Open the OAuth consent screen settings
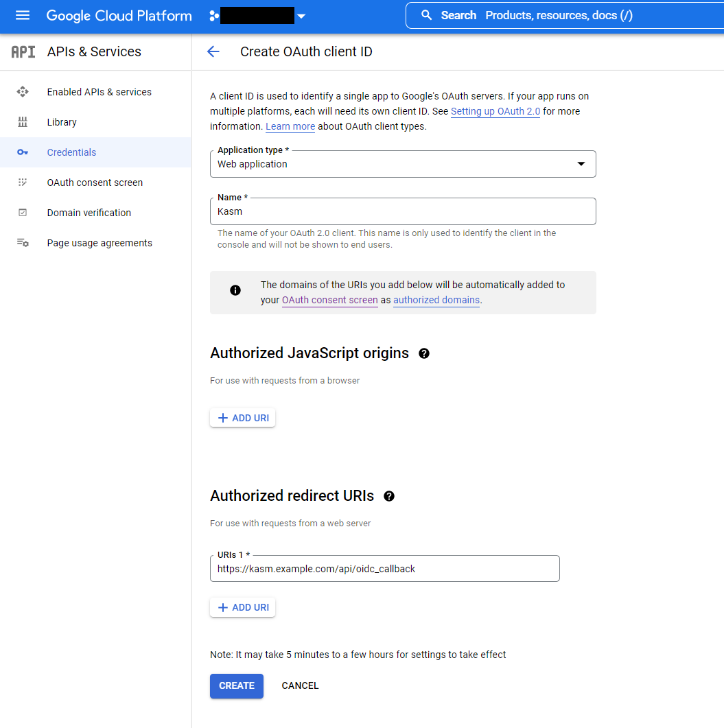Screen dimensions: 724x728 pos(94,182)
